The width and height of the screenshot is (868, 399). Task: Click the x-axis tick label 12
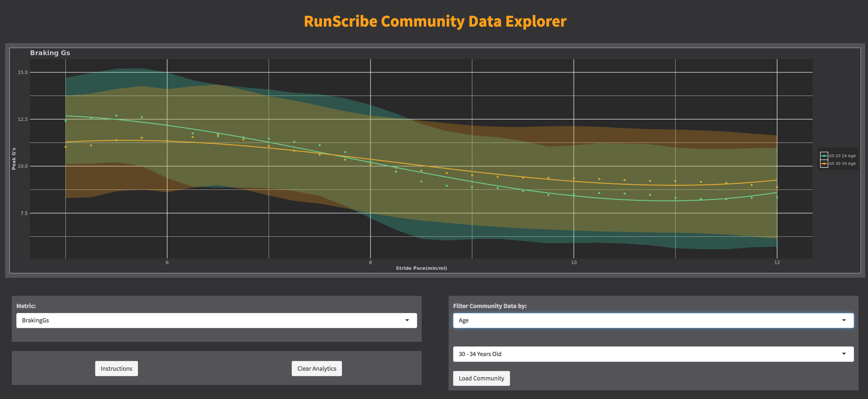[777, 262]
